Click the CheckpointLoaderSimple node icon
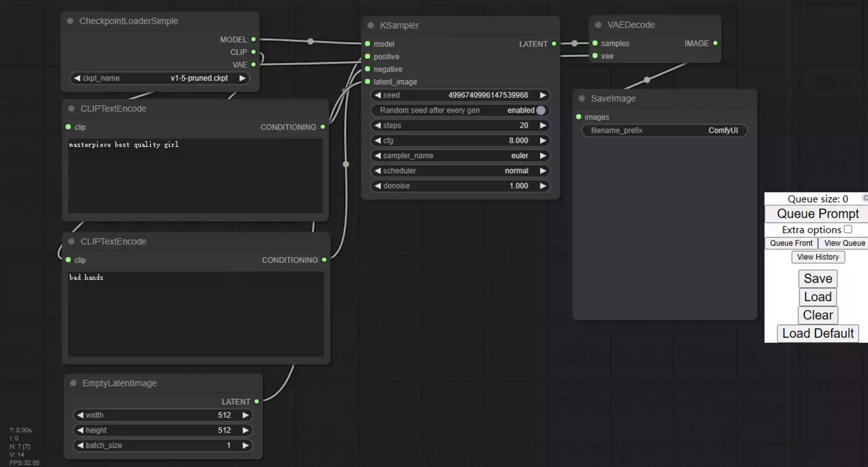 [71, 21]
